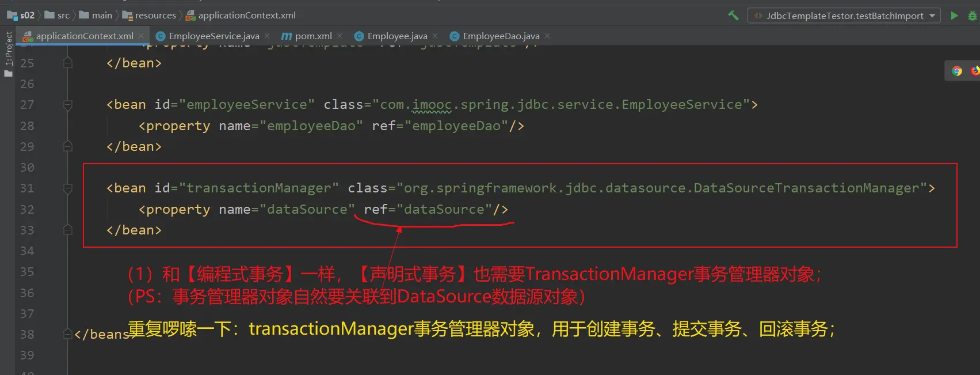
Task: Click applicationContext.xml in the navigation bar
Action: click(x=241, y=16)
